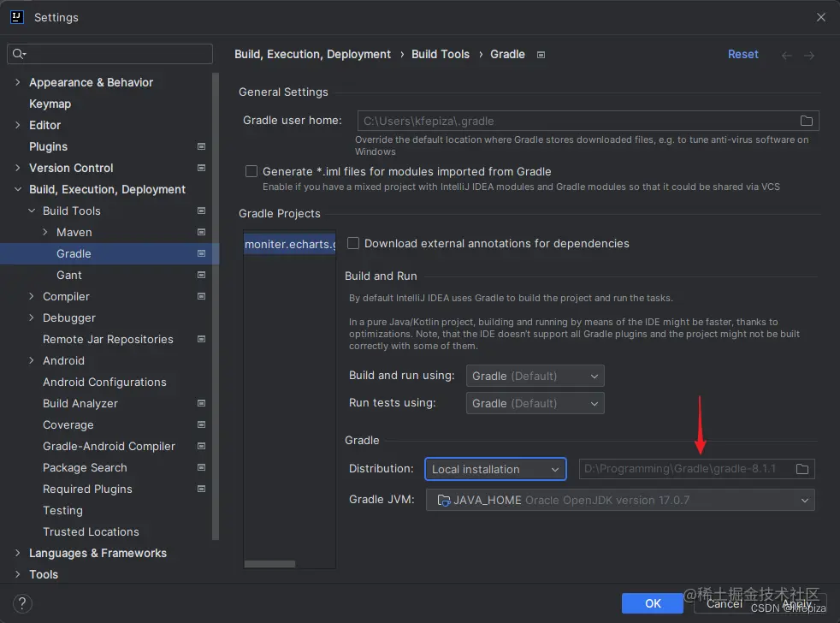Click the project-level icon beside Build Analyzer
This screenshot has width=840, height=623.
pyautogui.click(x=201, y=403)
